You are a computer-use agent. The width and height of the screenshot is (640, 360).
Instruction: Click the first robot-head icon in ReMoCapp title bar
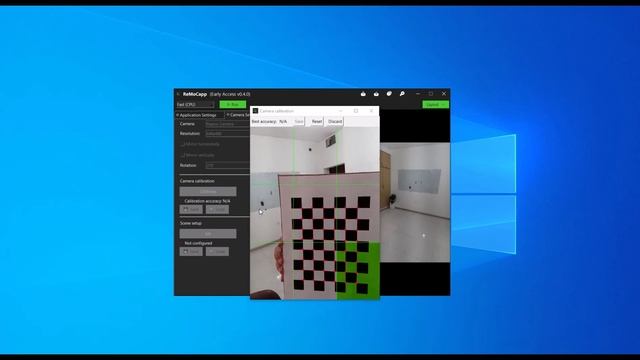pos(363,94)
